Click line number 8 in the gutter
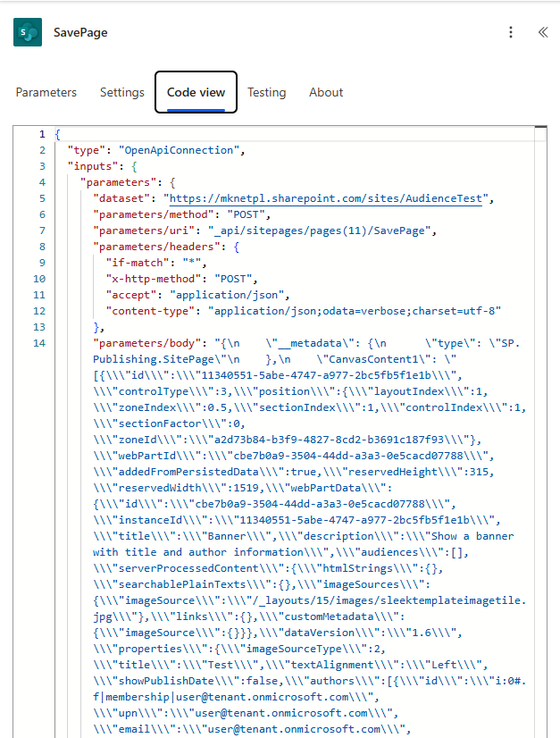 click(42, 247)
